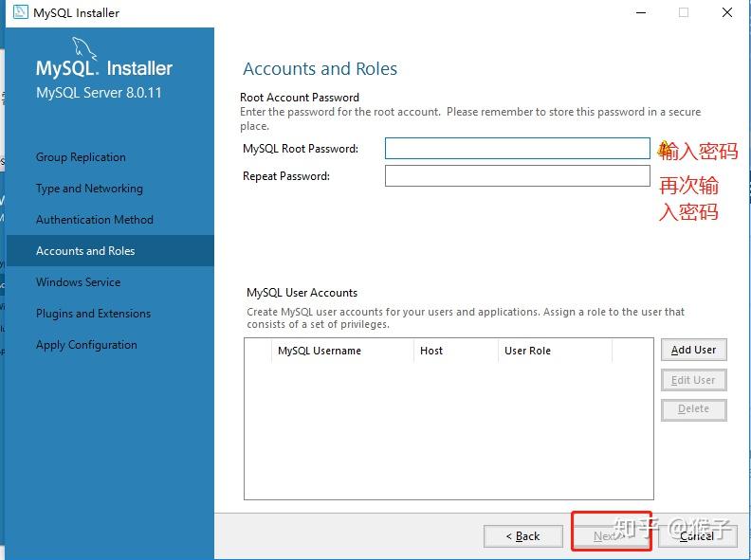Jump to the Windows Service step
This screenshot has width=751, height=560.
78,282
